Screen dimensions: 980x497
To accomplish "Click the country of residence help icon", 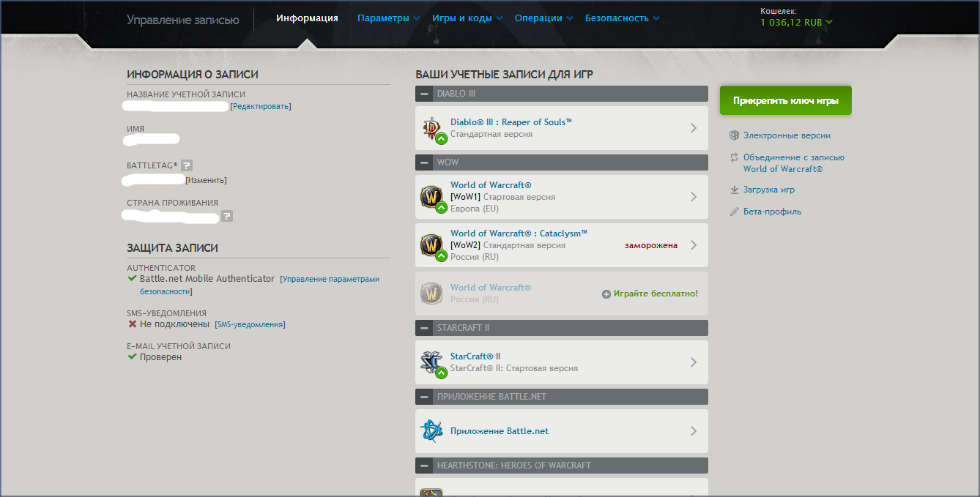I will tap(227, 217).
